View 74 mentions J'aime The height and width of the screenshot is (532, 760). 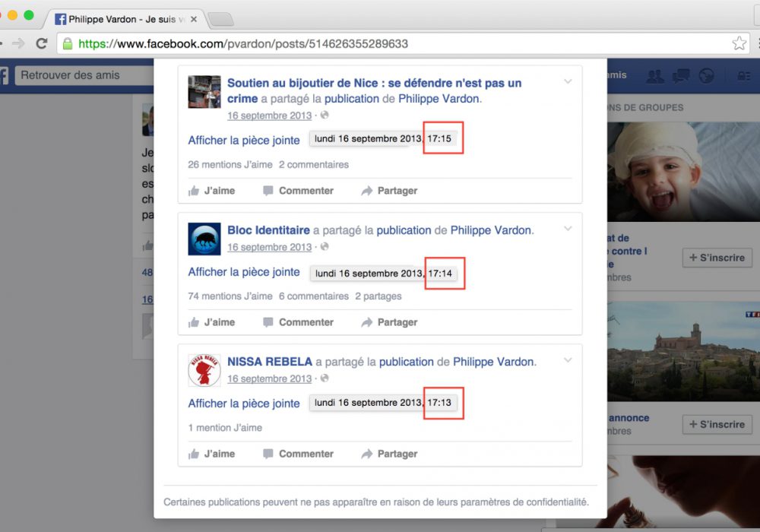(x=230, y=296)
